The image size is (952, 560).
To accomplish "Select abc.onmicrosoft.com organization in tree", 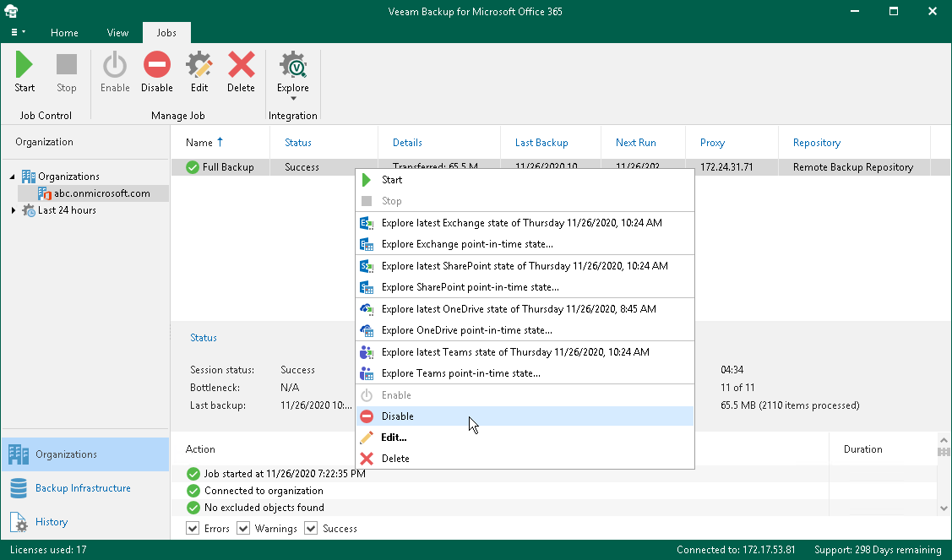I will point(95,193).
